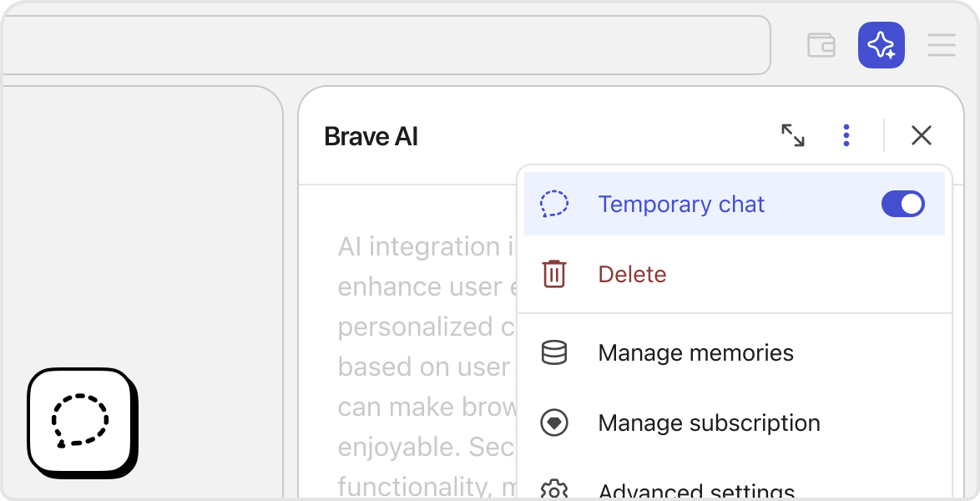The image size is (980, 501).
Task: Open Advanced settings menu entry
Action: pos(696,491)
